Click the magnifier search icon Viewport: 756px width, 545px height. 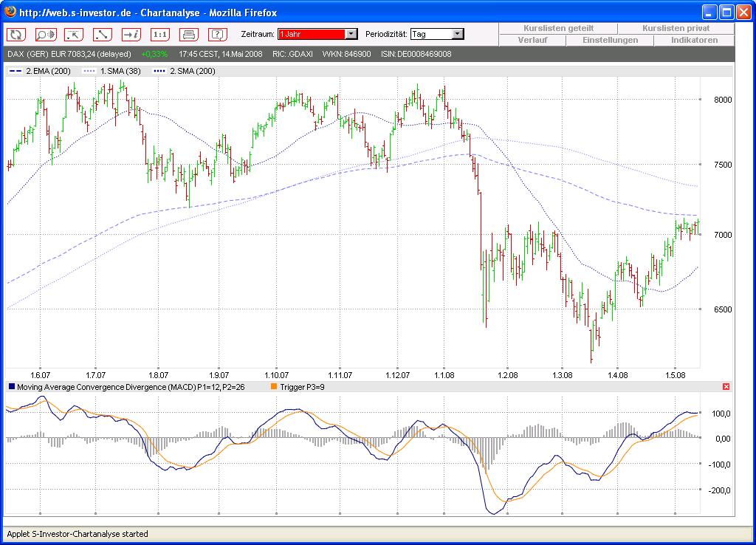pyautogui.click(x=46, y=34)
